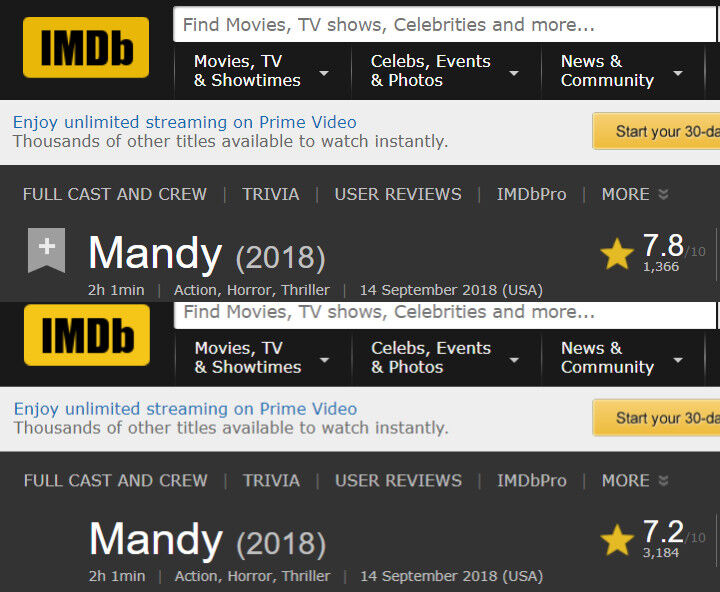
Task: Open the Celebs, Events & Photos dropdown in the upper header
Action: tap(444, 71)
